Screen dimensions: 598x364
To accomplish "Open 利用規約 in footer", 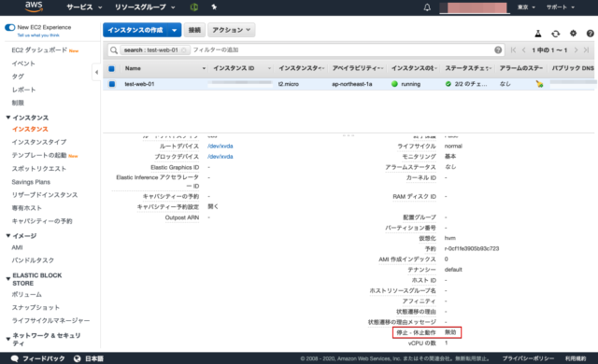I will [576, 358].
